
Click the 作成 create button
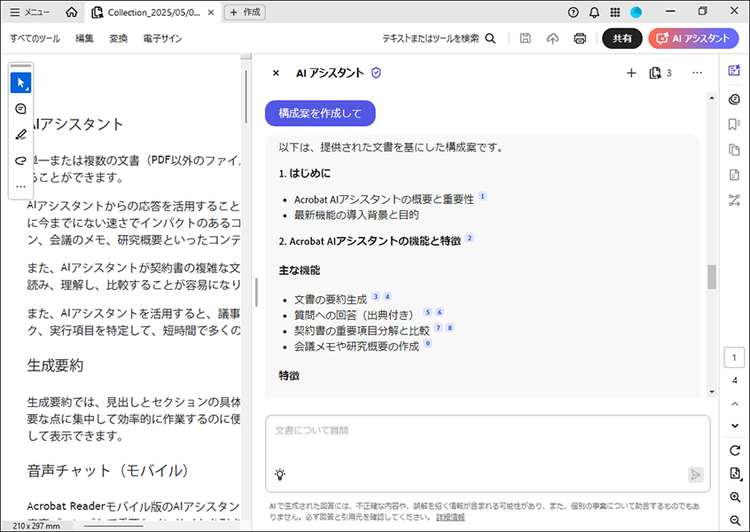(x=245, y=12)
